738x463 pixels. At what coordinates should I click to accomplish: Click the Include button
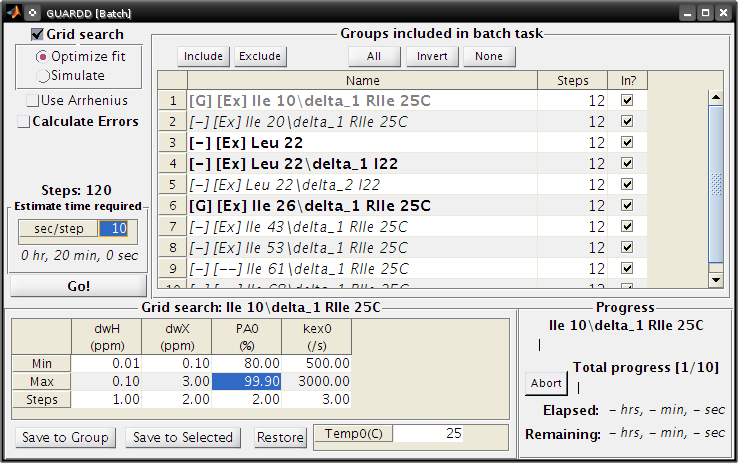point(203,56)
